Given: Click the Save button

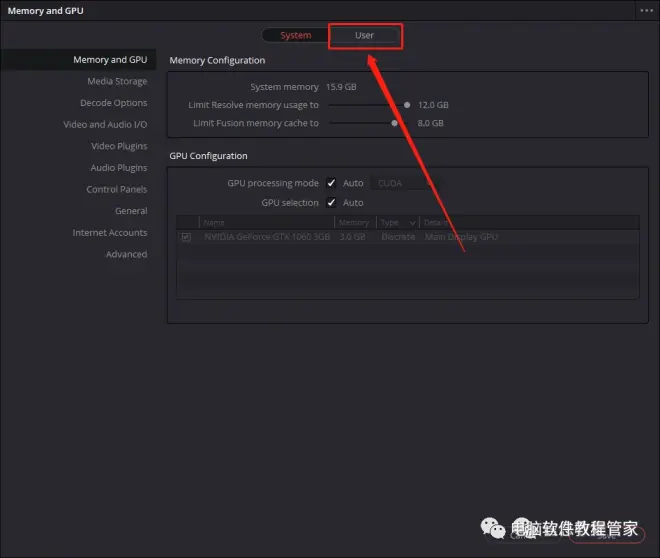Looking at the screenshot, I should 606,535.
